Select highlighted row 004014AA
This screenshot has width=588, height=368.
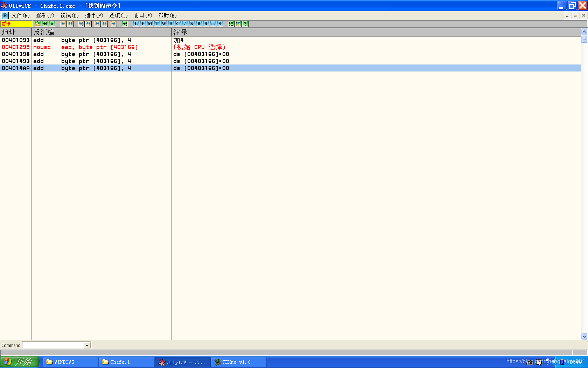pyautogui.click(x=290, y=68)
